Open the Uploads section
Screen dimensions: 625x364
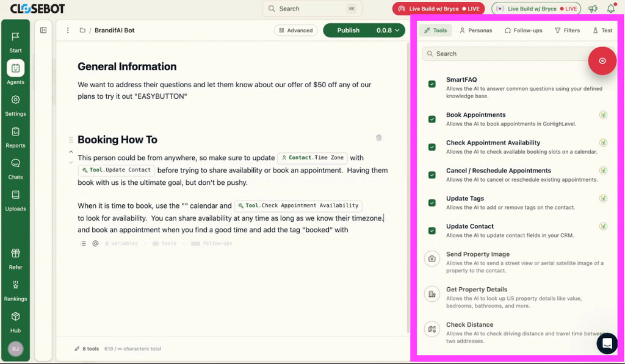coord(15,201)
